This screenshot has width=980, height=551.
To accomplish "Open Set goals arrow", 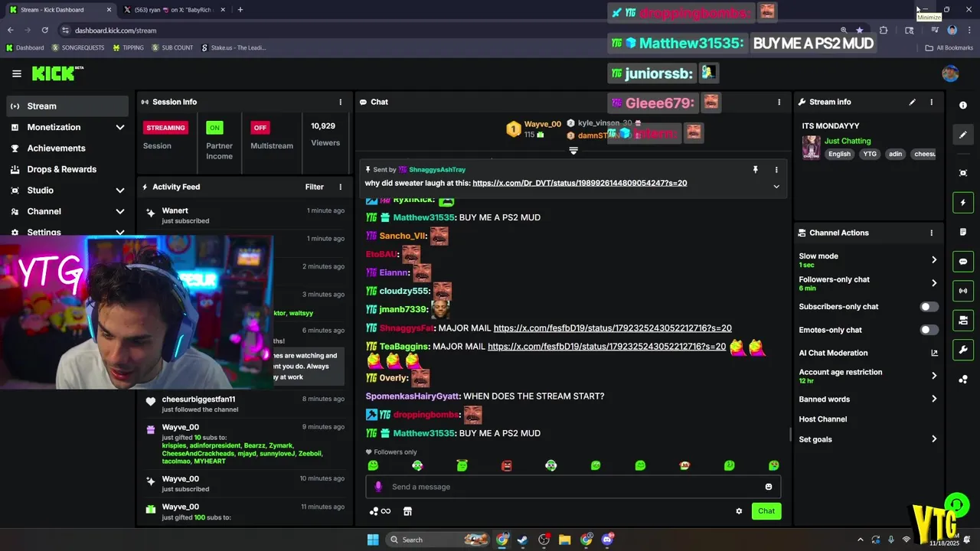I will coord(934,439).
